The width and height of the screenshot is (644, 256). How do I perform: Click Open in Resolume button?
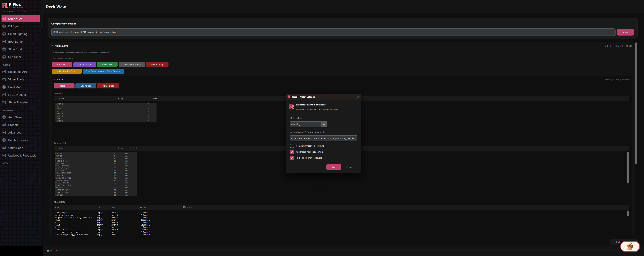(x=131, y=65)
